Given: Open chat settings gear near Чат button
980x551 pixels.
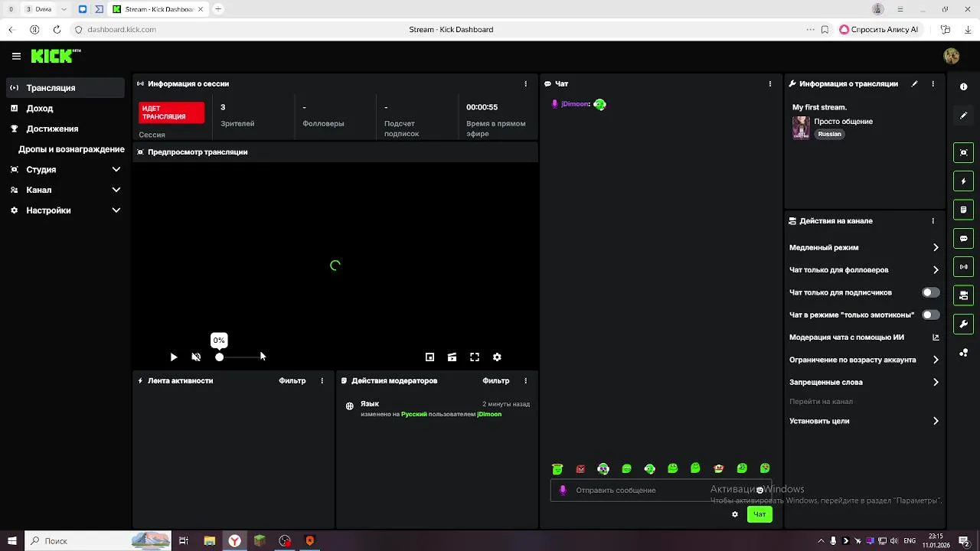Looking at the screenshot, I should tap(735, 514).
